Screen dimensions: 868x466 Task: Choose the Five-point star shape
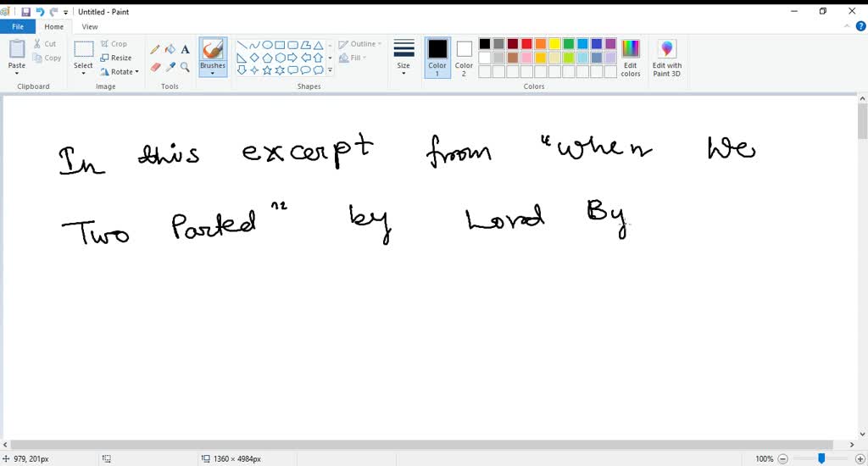click(267, 69)
